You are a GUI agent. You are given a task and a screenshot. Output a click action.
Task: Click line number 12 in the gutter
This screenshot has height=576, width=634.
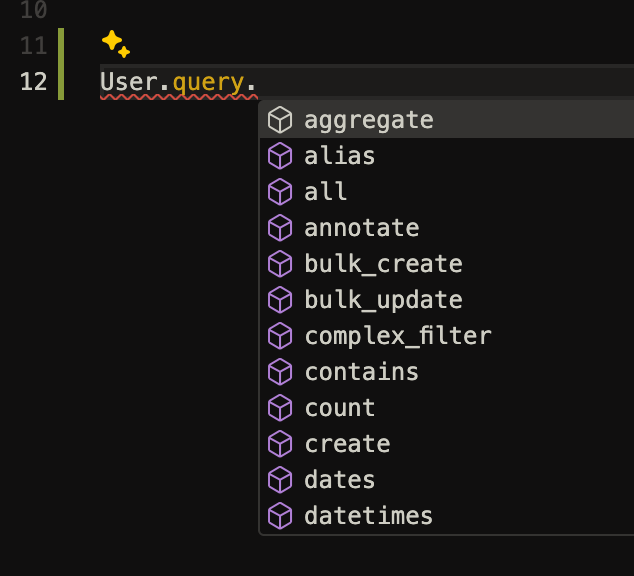(x=34, y=82)
